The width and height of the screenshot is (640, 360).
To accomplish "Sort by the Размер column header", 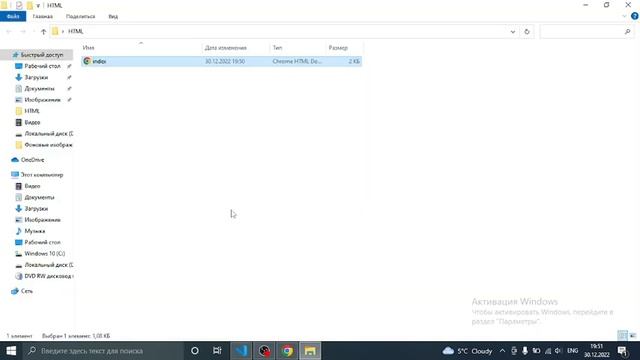I will click(344, 48).
